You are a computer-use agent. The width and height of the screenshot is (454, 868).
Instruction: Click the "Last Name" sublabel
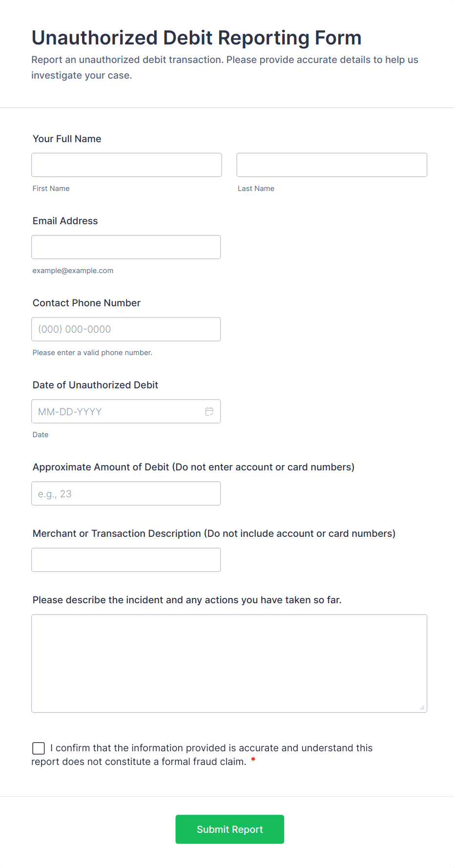256,189
